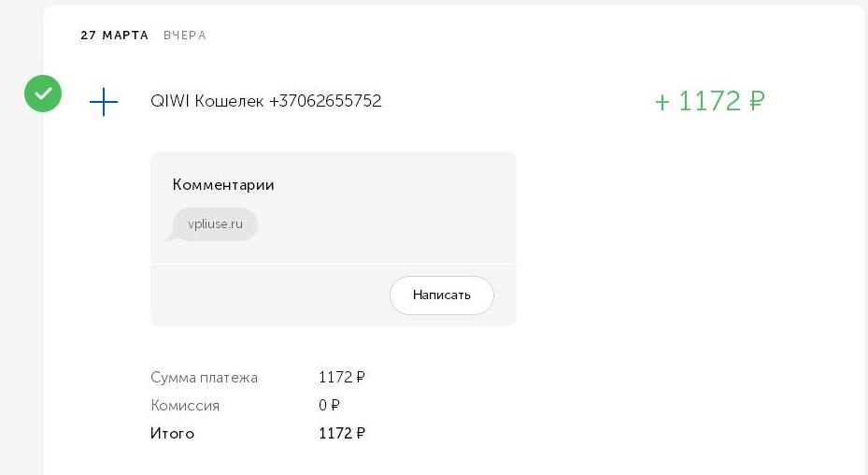Image resolution: width=868 pixels, height=475 pixels.
Task: Click the vpliuse.ru comment bubble
Action: coord(213,224)
